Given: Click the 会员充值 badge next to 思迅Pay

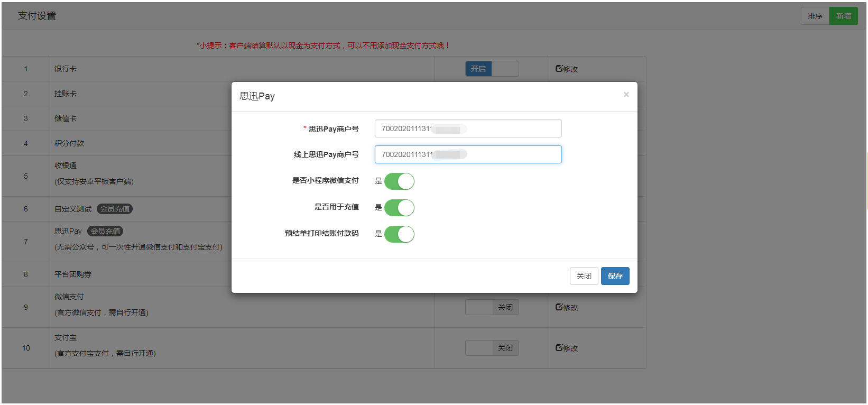Looking at the screenshot, I should 105,231.
